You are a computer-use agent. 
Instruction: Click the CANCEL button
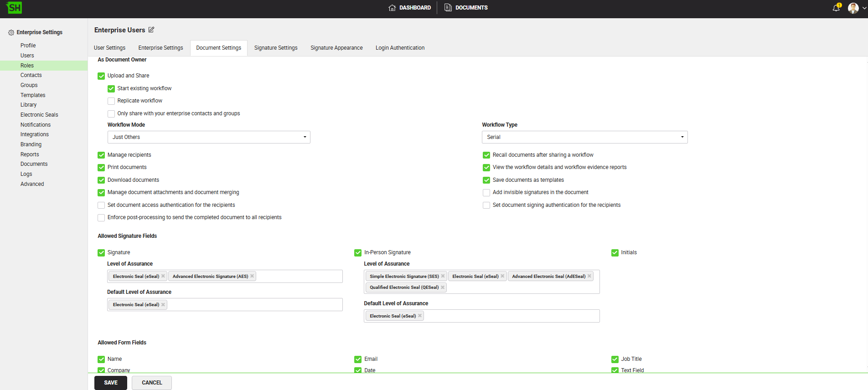152,383
